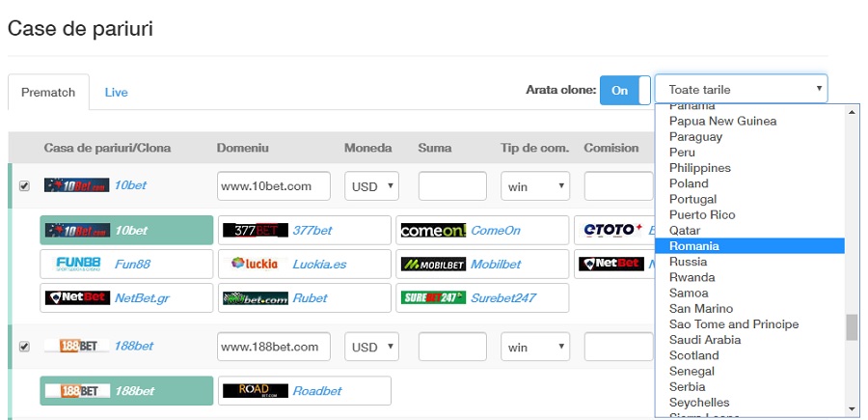Click the 377bet logo image
This screenshot has width=868, height=420.
click(256, 230)
